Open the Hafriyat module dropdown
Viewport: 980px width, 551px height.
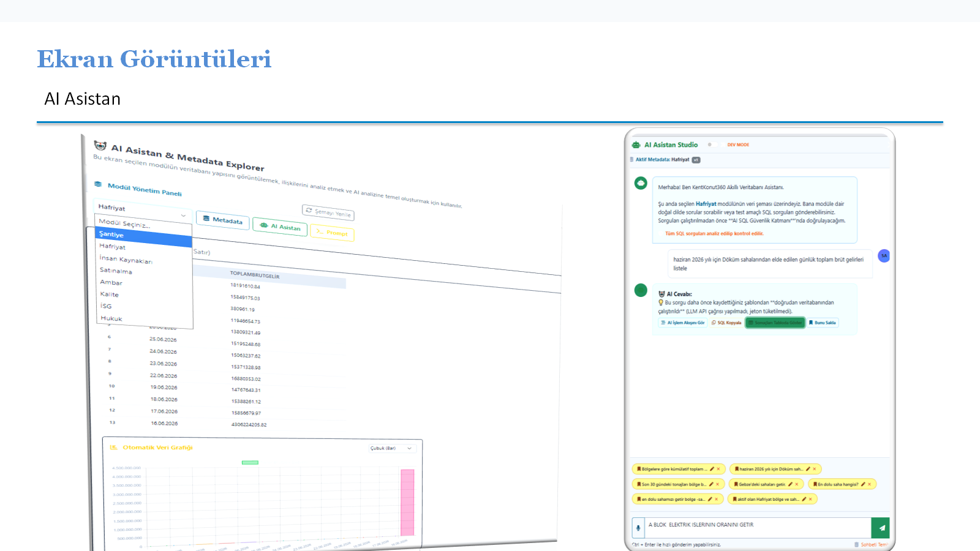click(142, 211)
